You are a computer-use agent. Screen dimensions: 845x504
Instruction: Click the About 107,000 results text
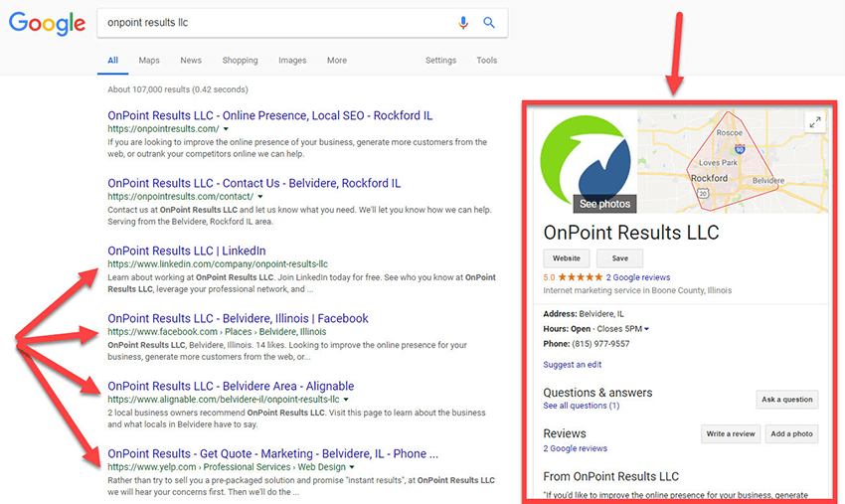tap(178, 89)
